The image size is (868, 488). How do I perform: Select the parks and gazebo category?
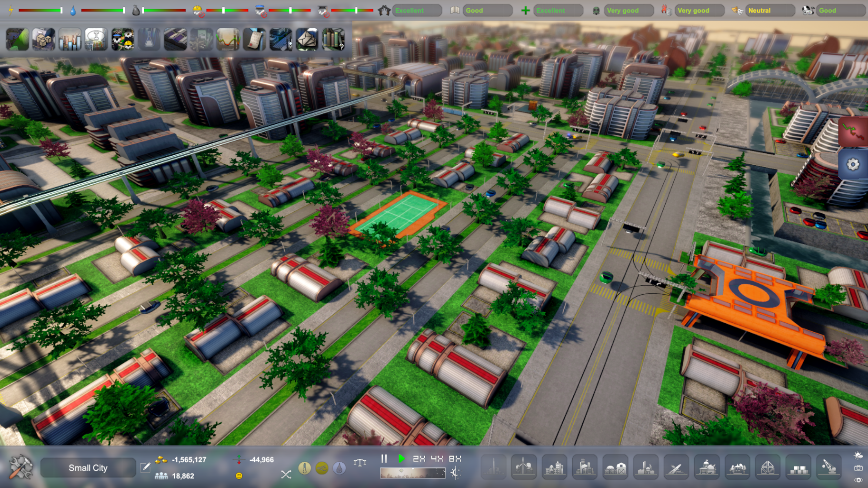(737, 467)
